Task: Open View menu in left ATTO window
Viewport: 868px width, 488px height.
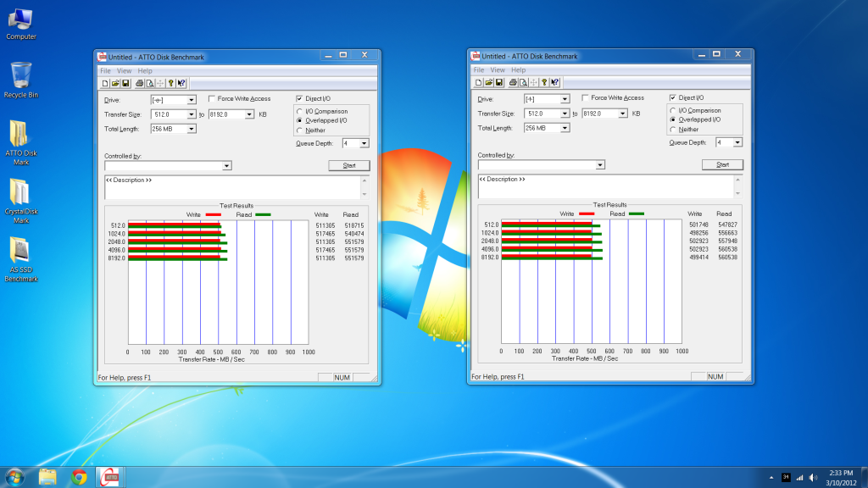Action: (x=124, y=71)
